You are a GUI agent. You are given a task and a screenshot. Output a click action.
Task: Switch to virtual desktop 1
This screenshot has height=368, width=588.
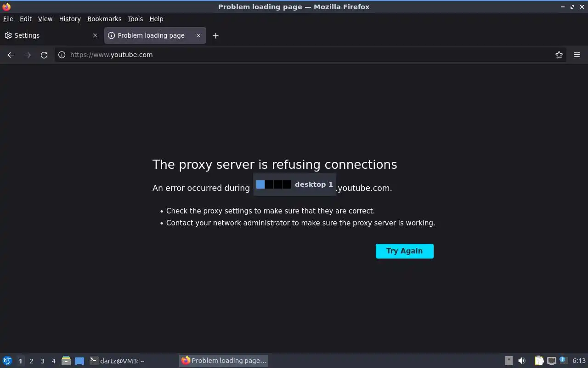click(x=20, y=361)
